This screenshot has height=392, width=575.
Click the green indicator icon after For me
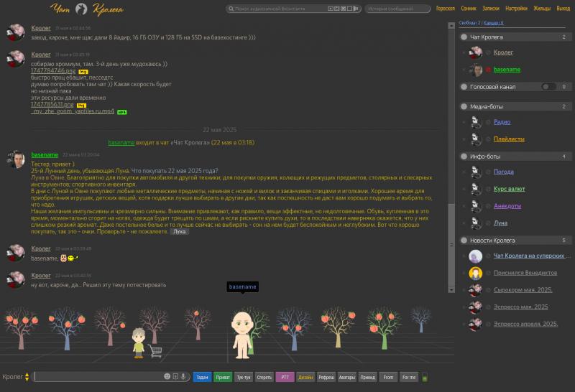[x=424, y=377]
